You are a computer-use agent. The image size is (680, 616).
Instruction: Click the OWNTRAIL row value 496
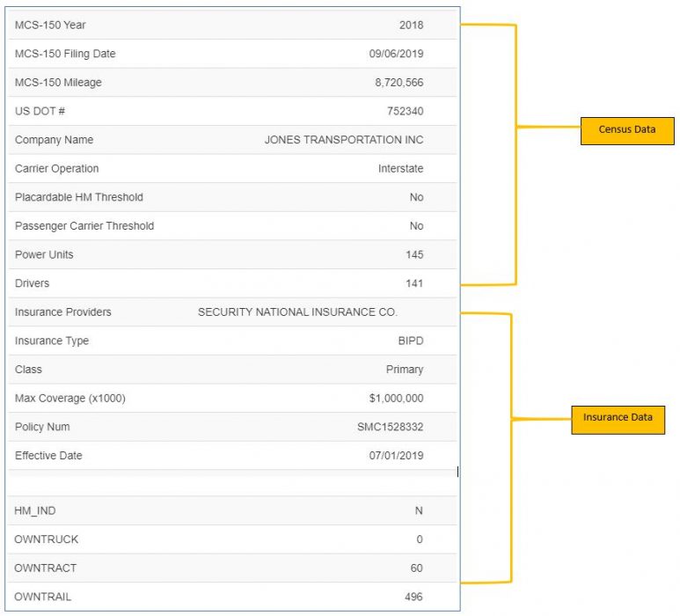(413, 597)
